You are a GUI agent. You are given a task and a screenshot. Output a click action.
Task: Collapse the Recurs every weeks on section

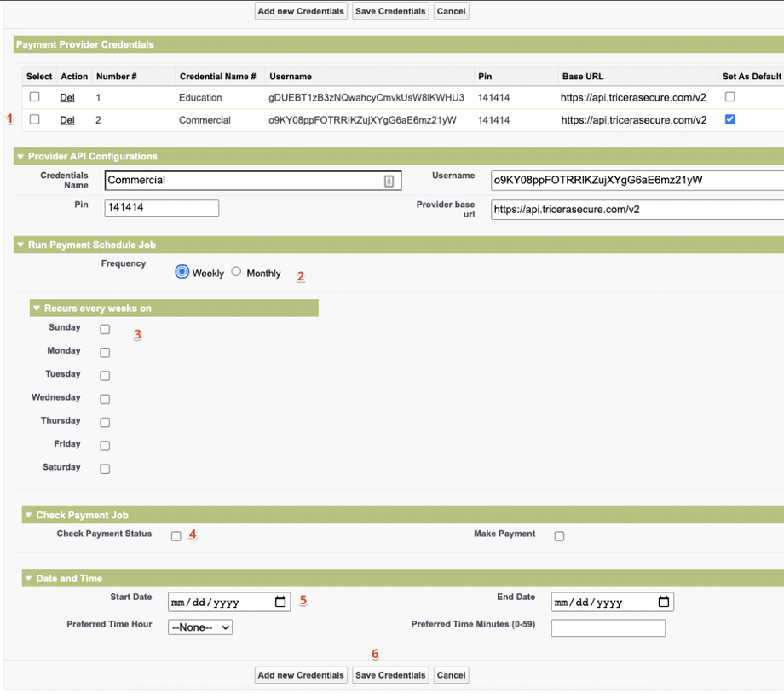pos(37,309)
